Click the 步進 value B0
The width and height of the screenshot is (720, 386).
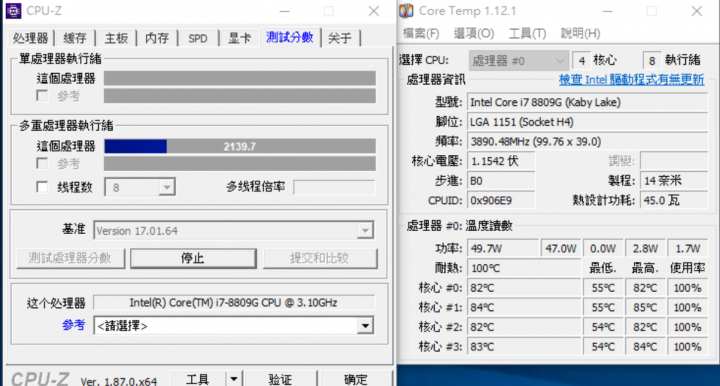click(501, 181)
